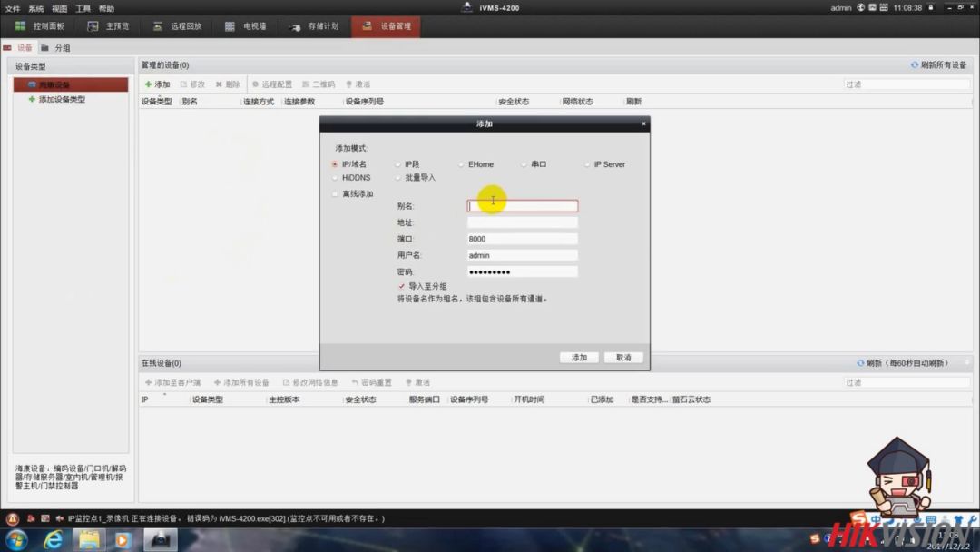Toggle the 导入至分组 checkbox

pos(401,286)
